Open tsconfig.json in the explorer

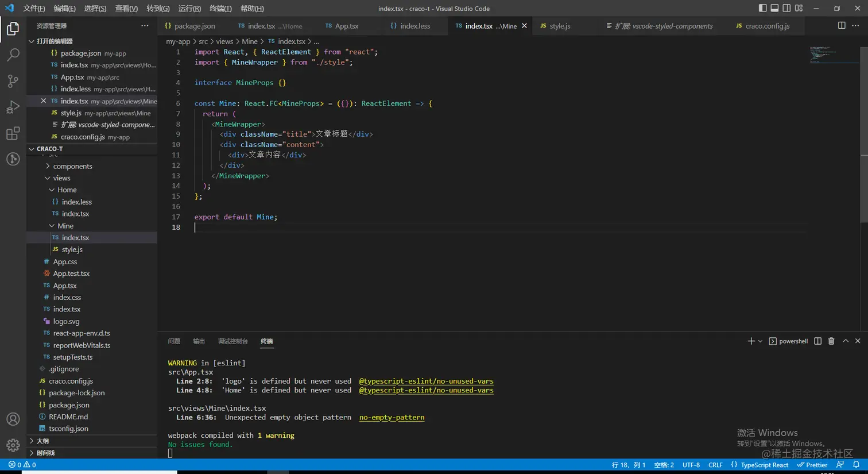(68, 429)
